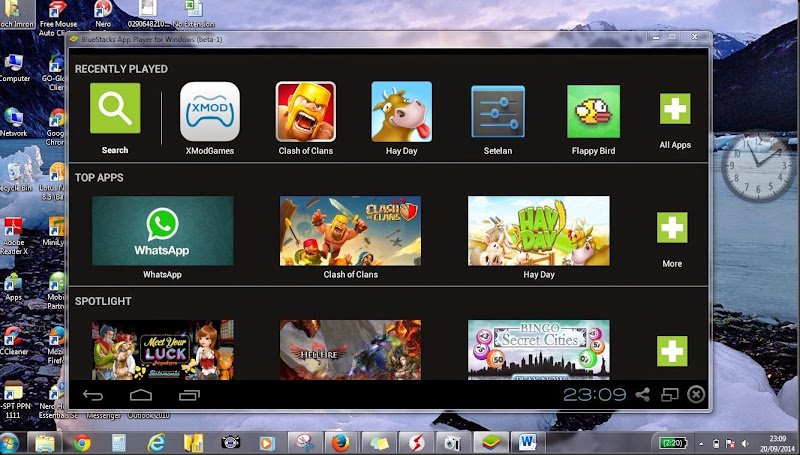Click the Spotlight row plus tile

[672, 351]
